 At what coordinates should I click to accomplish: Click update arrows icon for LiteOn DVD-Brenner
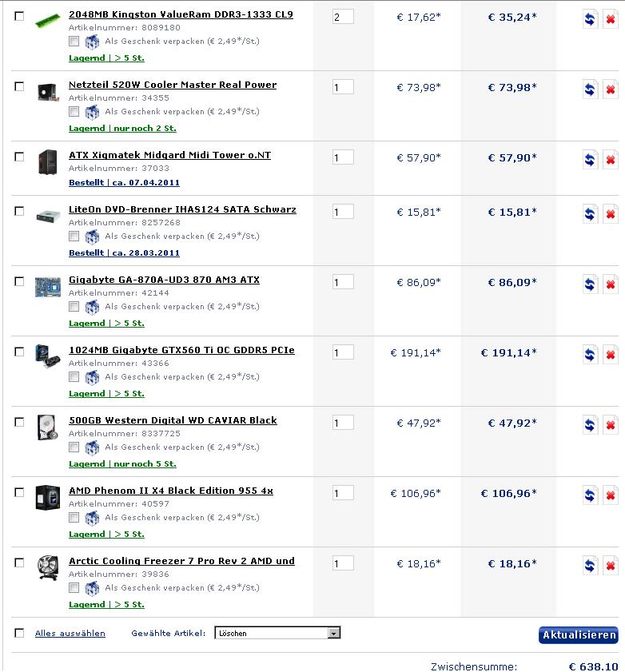[590, 214]
